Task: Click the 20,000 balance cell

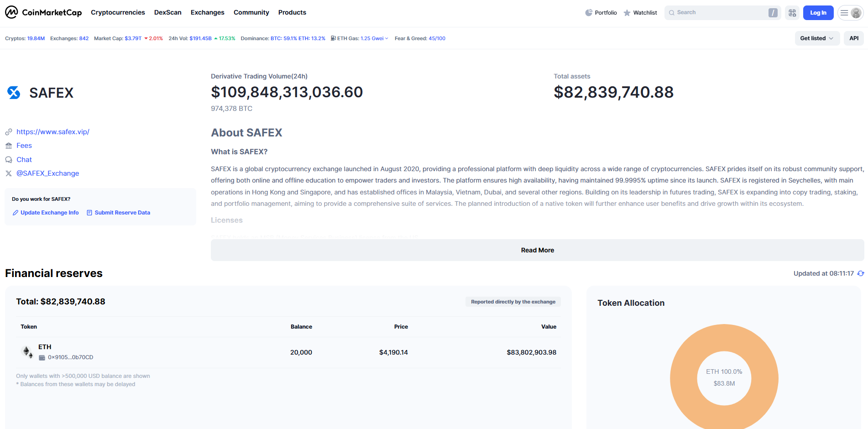Action: coord(301,352)
